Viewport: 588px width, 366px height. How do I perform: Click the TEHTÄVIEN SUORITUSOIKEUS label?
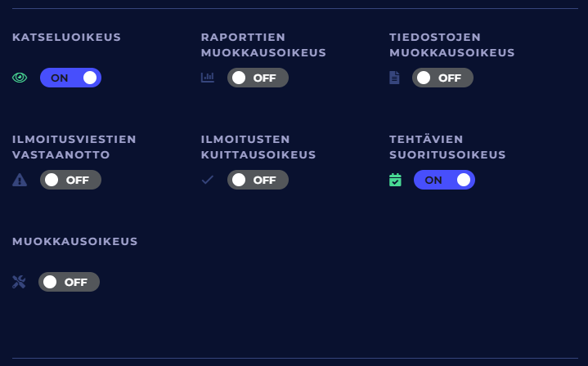pos(447,147)
